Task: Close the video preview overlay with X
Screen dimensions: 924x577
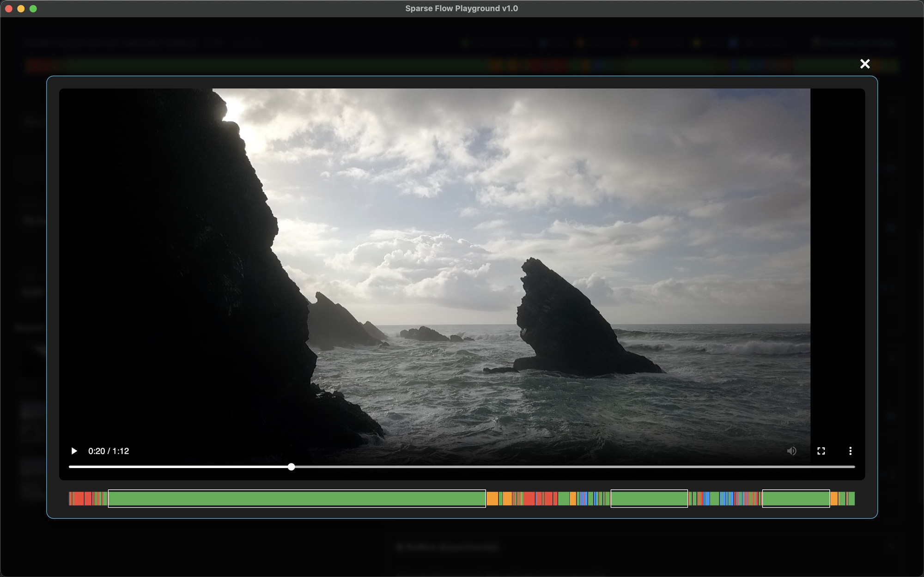Action: (865, 64)
